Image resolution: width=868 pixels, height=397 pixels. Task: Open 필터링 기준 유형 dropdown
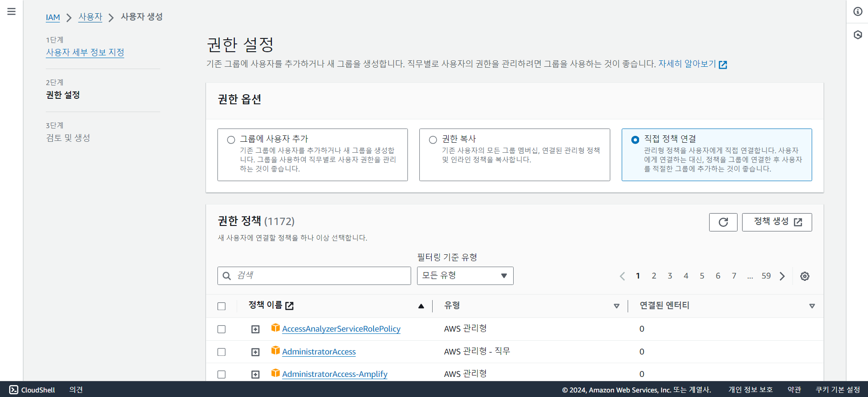click(x=465, y=276)
